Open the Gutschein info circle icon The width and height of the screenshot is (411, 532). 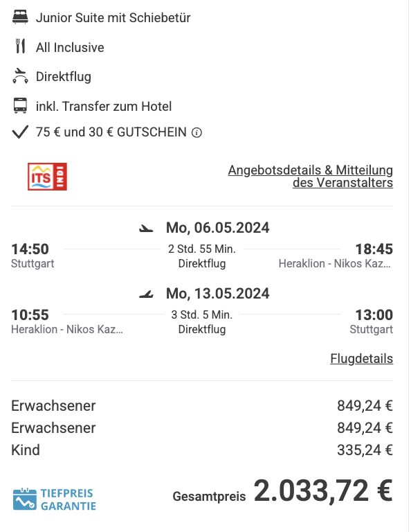tap(197, 132)
